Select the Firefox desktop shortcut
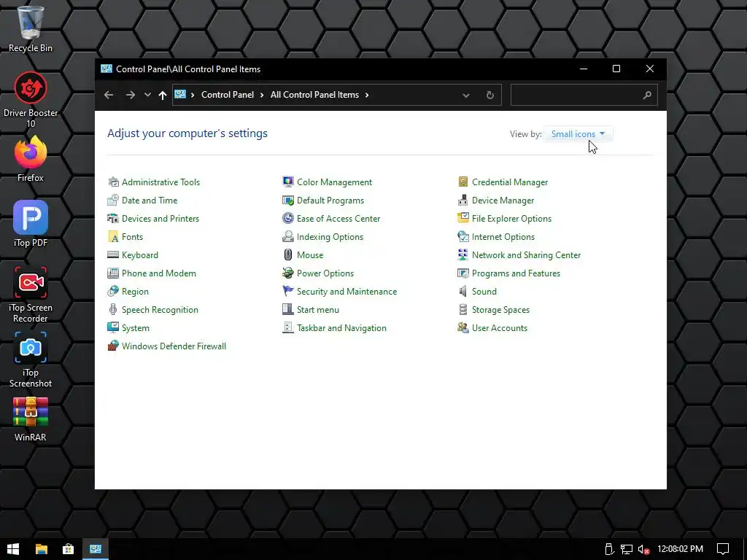Image resolution: width=747 pixels, height=560 pixels. 31,159
